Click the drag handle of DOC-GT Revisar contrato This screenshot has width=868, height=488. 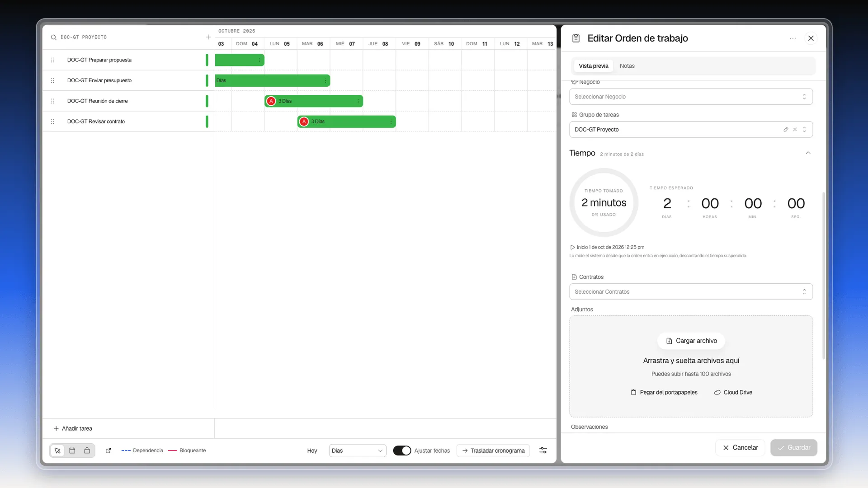(x=52, y=122)
